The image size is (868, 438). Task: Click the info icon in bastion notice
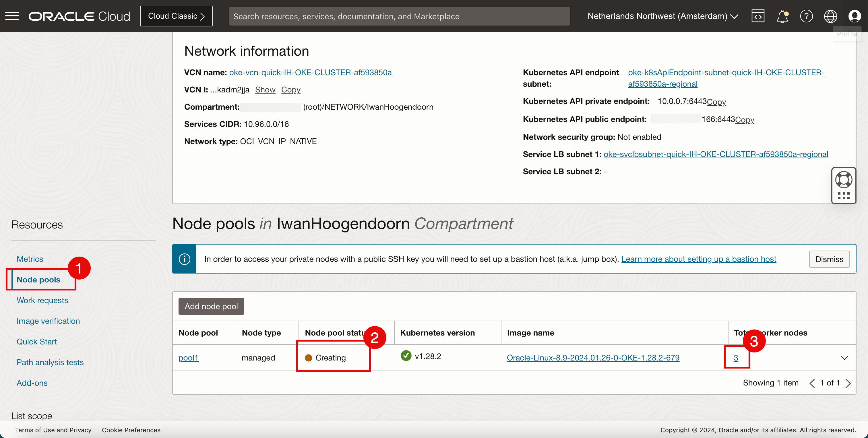point(184,259)
